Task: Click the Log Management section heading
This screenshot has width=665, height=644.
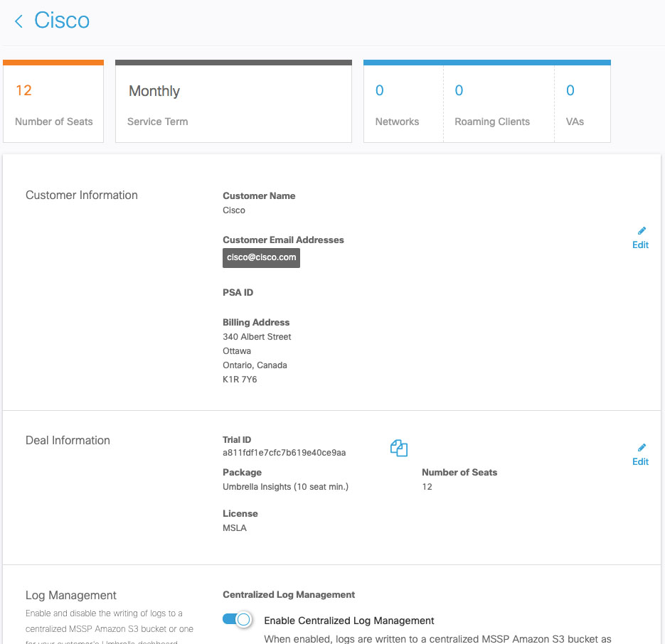Action: (x=71, y=595)
